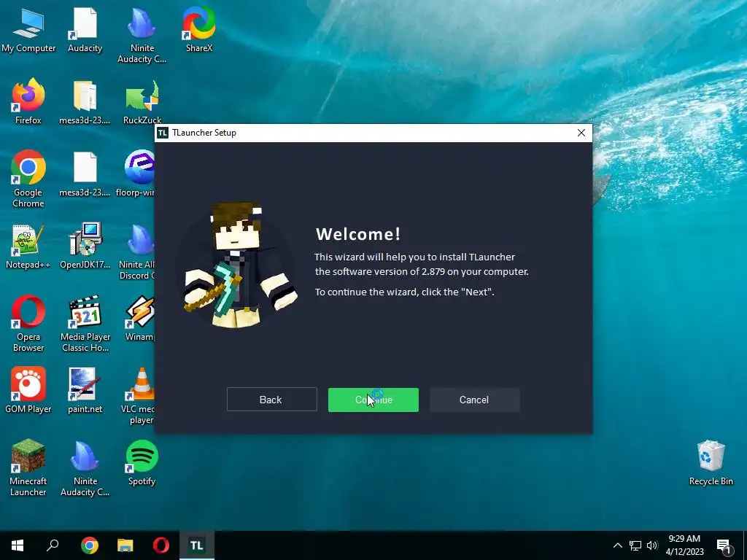Click the TL icon in setup title bar
747x560 pixels.
(163, 133)
